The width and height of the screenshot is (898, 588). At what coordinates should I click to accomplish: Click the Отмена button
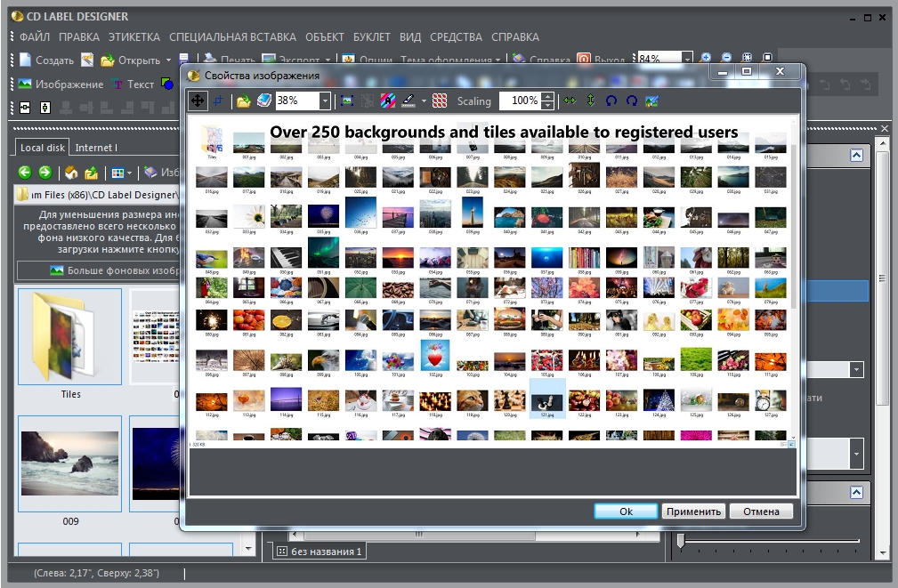coord(761,511)
